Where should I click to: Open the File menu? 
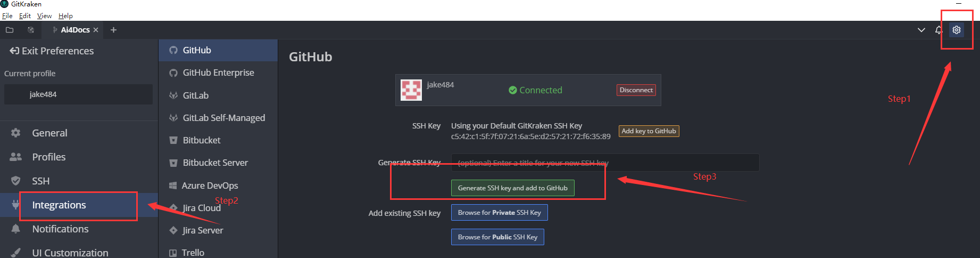[7, 16]
